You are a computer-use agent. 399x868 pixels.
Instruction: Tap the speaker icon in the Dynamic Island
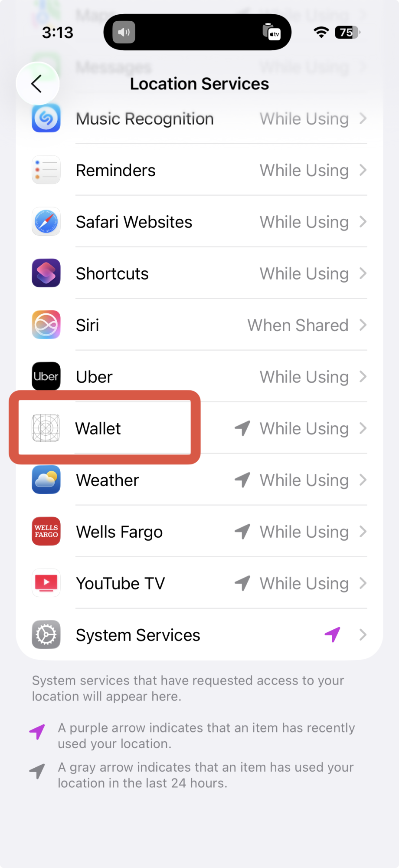tap(124, 33)
